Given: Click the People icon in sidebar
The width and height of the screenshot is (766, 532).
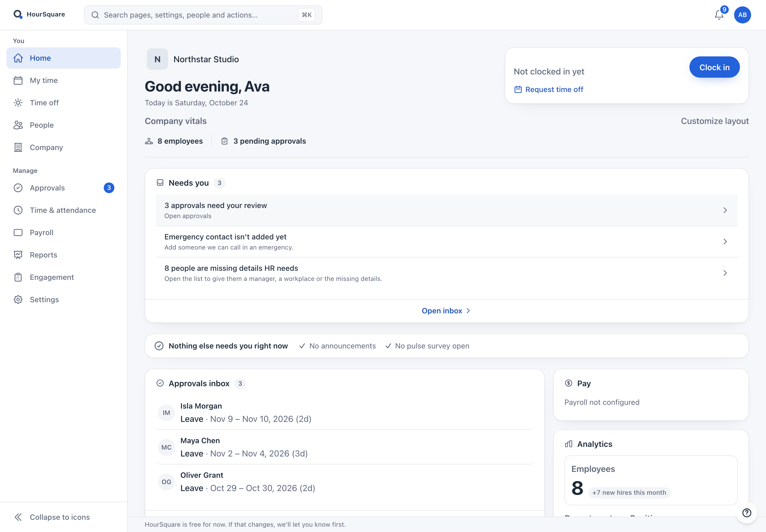Looking at the screenshot, I should [x=18, y=125].
